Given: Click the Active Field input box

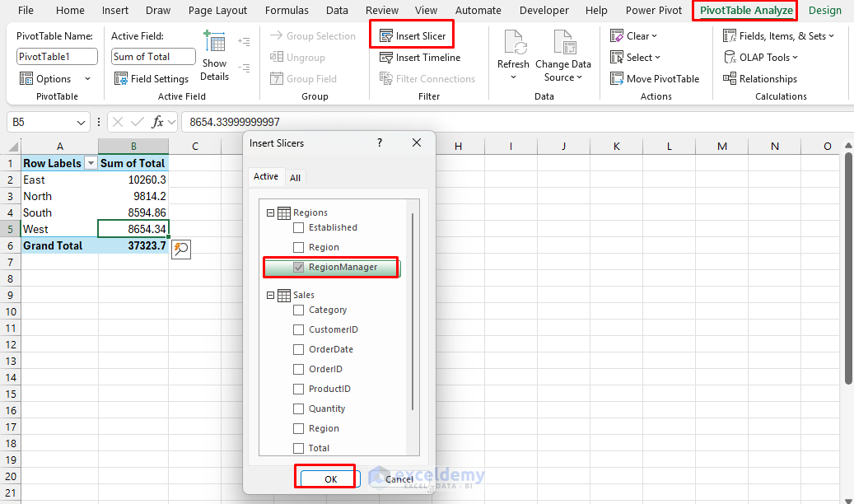Looking at the screenshot, I should pyautogui.click(x=153, y=57).
